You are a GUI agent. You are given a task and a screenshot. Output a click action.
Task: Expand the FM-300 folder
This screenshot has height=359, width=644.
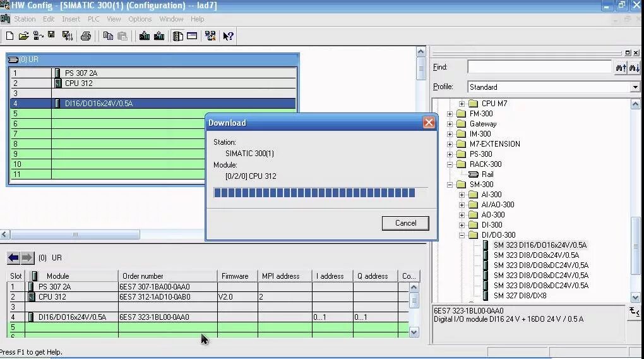pyautogui.click(x=450, y=114)
